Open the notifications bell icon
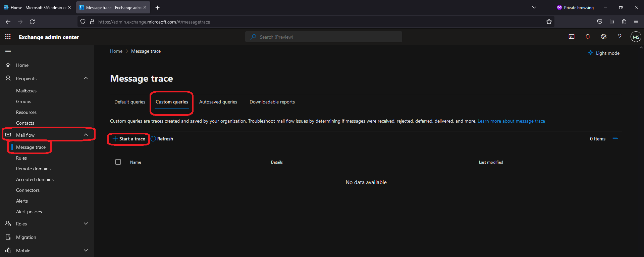This screenshot has width=644, height=257. [x=588, y=37]
